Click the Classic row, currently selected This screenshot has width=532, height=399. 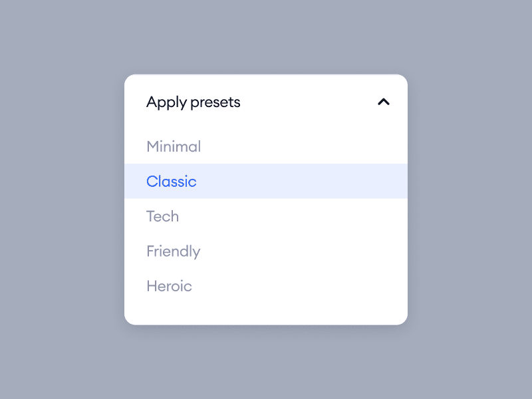tap(266, 181)
